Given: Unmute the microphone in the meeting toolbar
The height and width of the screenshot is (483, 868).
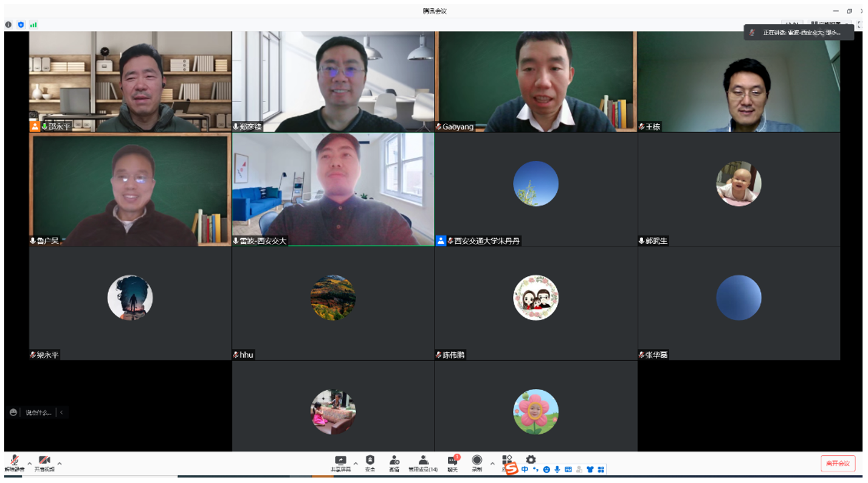Looking at the screenshot, I should click(x=15, y=461).
